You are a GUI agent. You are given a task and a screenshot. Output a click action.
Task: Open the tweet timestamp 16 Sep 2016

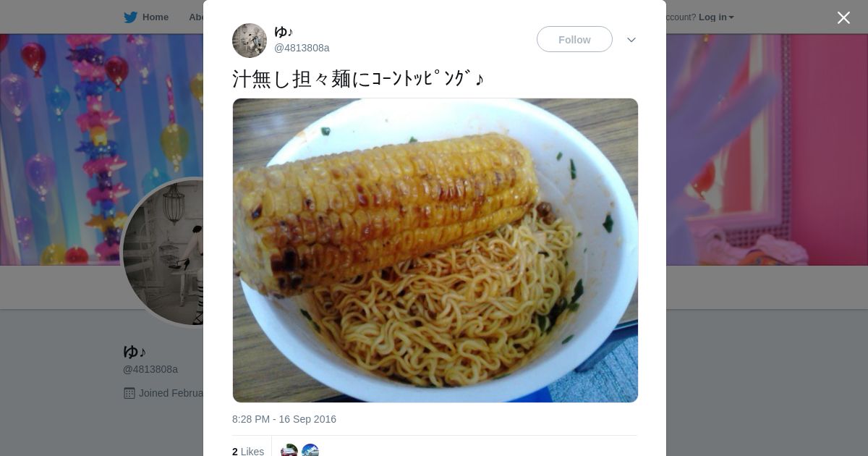click(x=284, y=419)
